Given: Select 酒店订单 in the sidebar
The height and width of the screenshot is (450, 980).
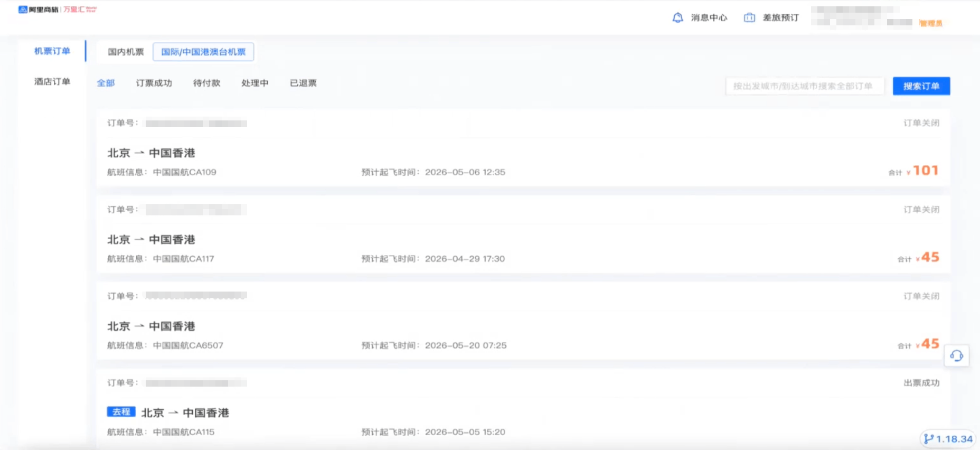Looking at the screenshot, I should click(x=52, y=81).
